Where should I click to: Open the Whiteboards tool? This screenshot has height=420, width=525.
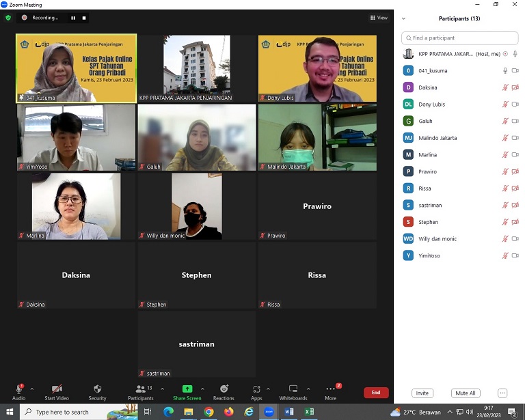click(293, 389)
